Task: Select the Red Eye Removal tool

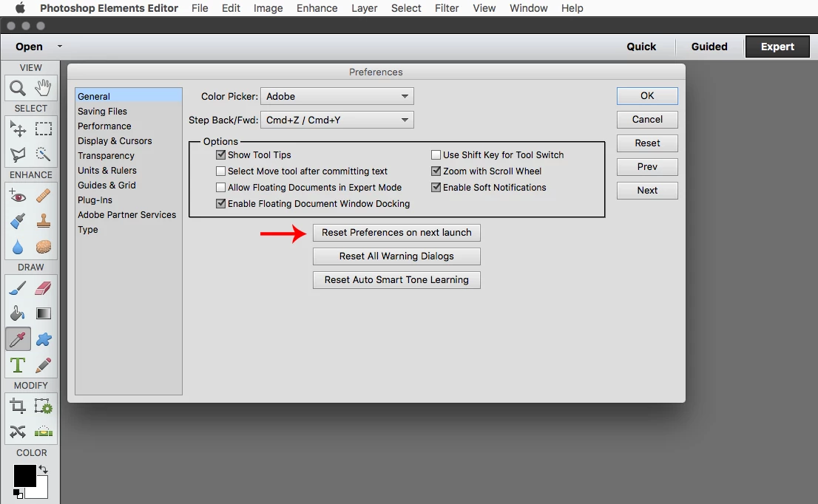Action: pos(18,196)
